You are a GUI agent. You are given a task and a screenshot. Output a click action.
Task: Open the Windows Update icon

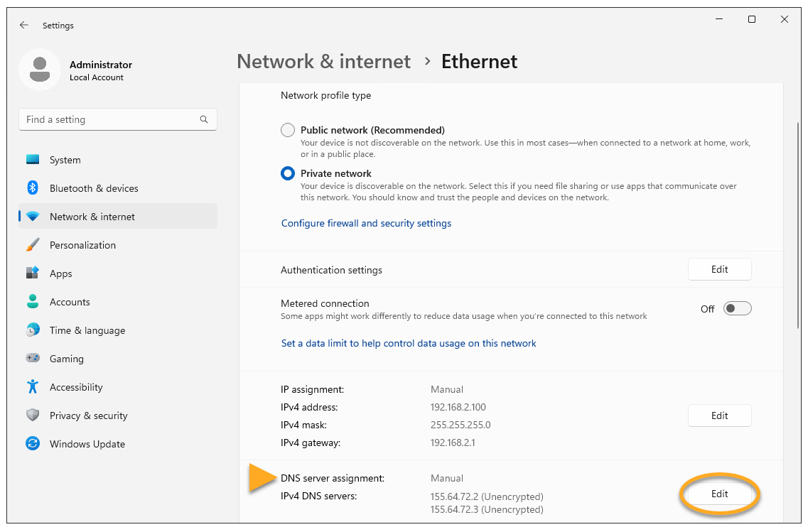click(x=33, y=444)
